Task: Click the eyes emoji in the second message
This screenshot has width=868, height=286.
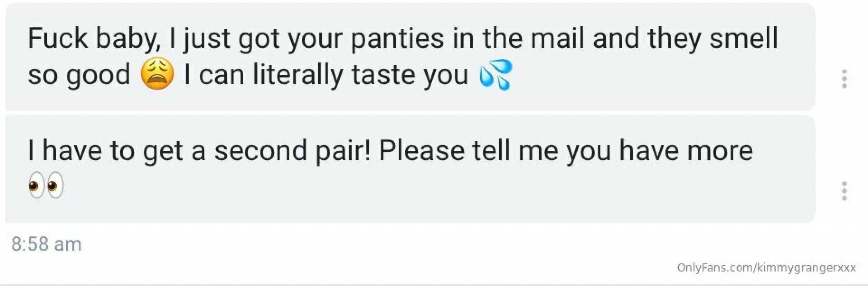Action: 46,186
